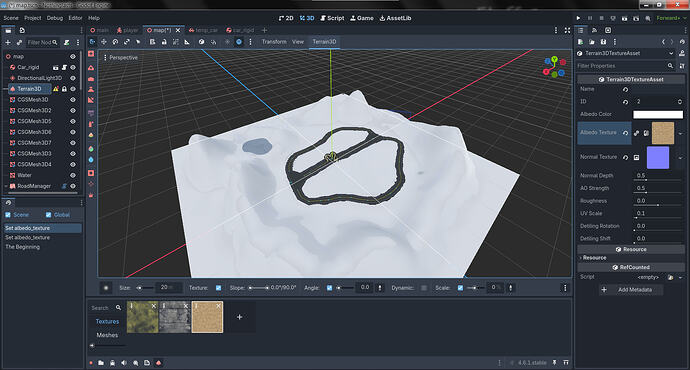This screenshot has height=370, width=690.
Task: Select the Meshes category in asset dock
Action: coord(107,335)
